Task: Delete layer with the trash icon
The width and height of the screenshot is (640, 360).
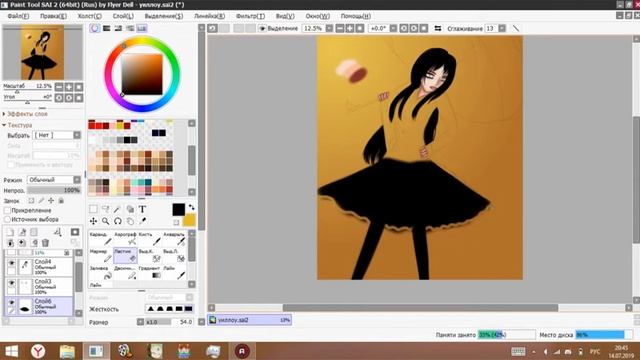Action: (x=45, y=243)
